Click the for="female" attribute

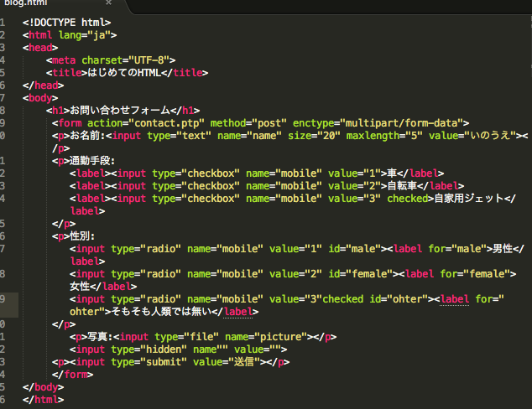pos(475,274)
